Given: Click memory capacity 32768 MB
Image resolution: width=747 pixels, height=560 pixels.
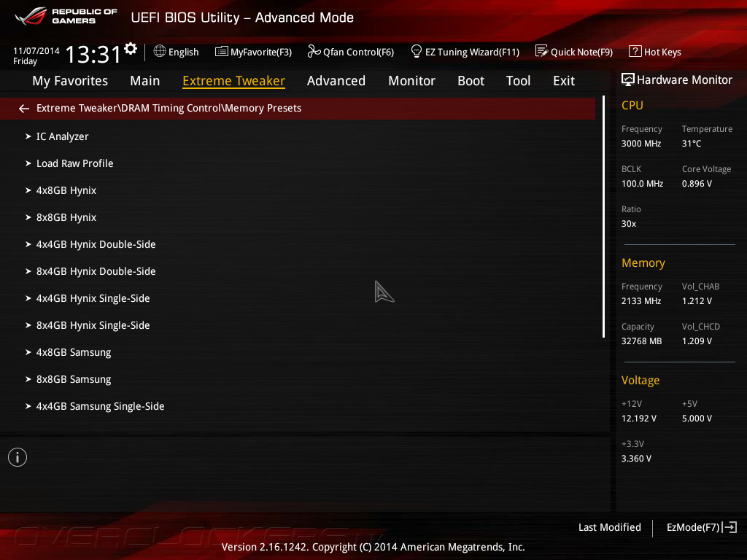Looking at the screenshot, I should pyautogui.click(x=641, y=341).
